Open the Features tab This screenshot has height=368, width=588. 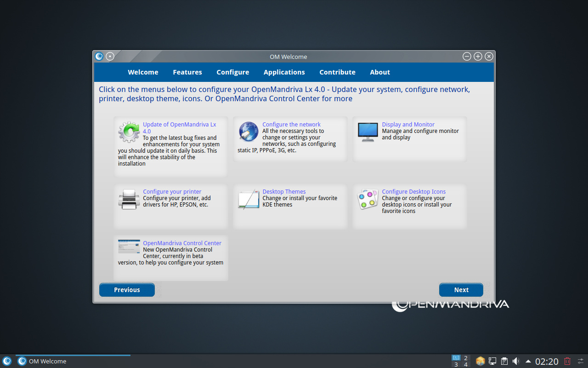pyautogui.click(x=187, y=72)
